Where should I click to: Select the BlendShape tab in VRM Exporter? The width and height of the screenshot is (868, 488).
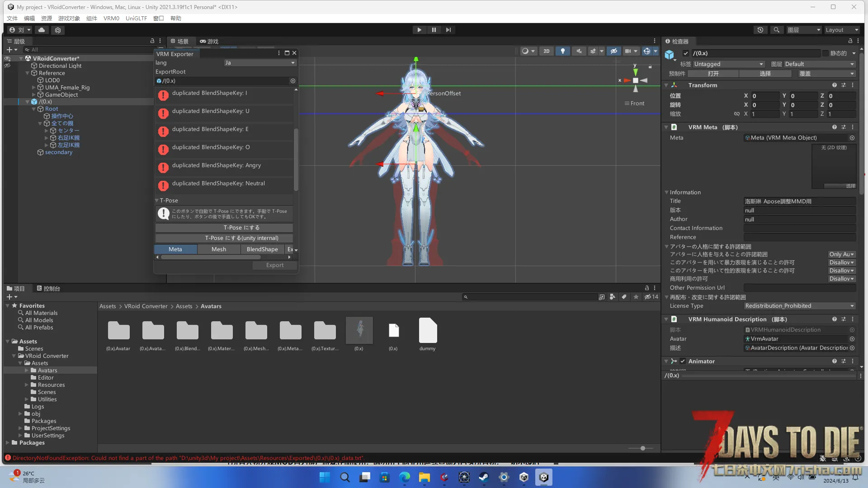pyautogui.click(x=262, y=249)
